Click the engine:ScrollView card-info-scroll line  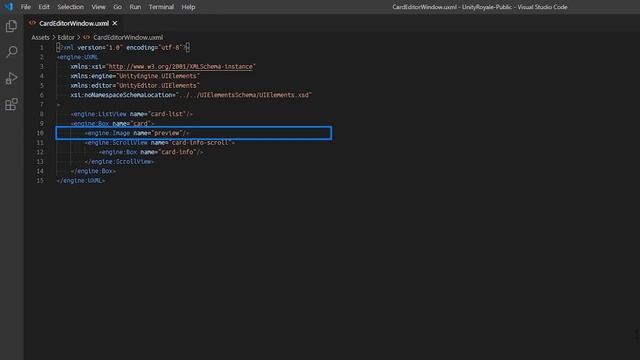[160, 142]
